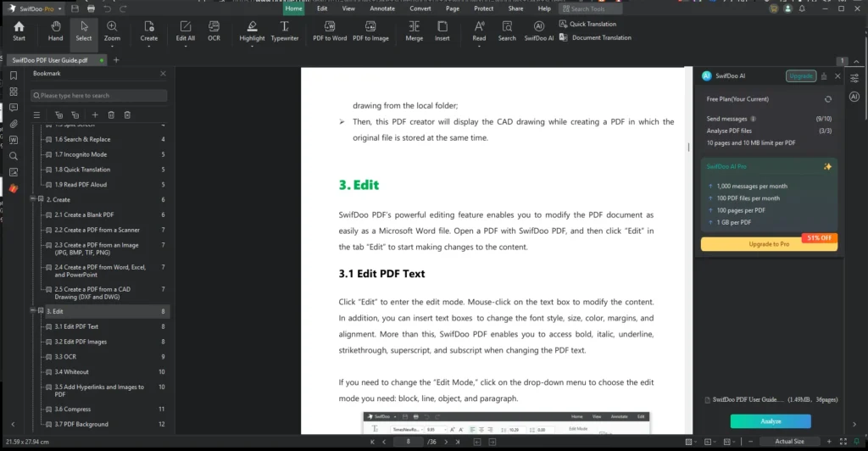
Task: Start Read aloud tool
Action: [479, 31]
